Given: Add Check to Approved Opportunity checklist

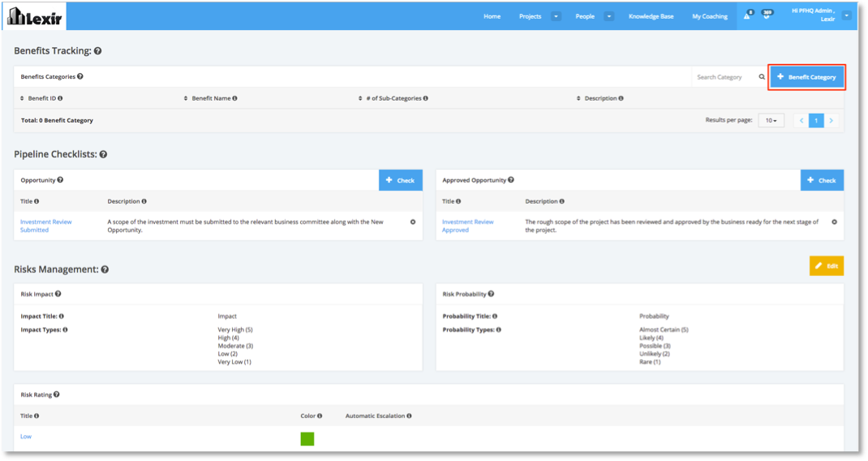Looking at the screenshot, I should (822, 180).
